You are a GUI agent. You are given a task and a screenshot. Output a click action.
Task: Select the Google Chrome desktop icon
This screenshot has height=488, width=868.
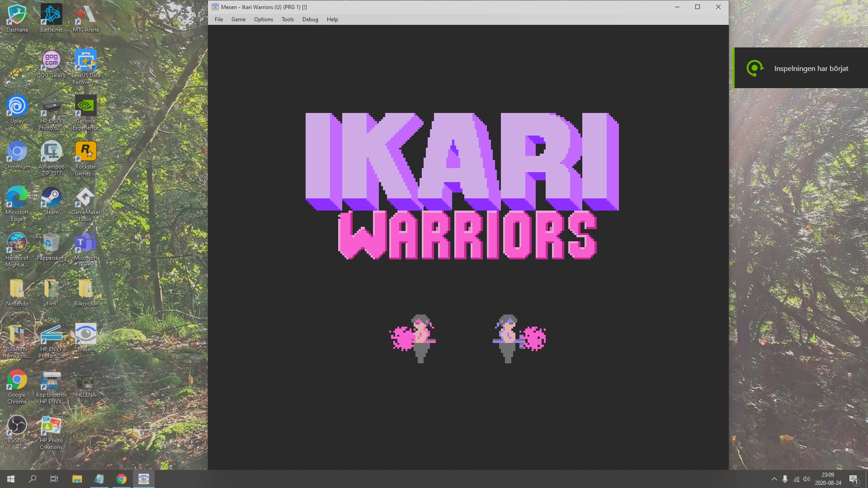pos(17,387)
